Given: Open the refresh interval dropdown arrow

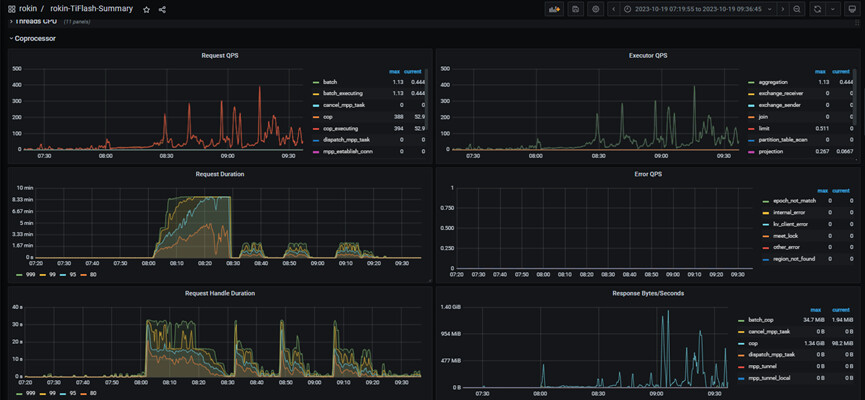Looking at the screenshot, I should click(x=831, y=9).
